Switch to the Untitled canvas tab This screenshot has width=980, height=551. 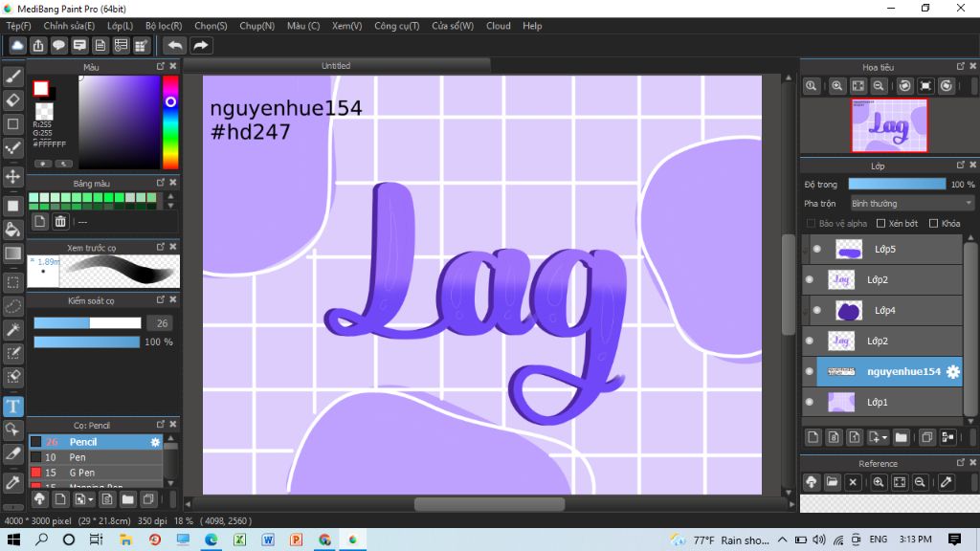[x=336, y=66]
